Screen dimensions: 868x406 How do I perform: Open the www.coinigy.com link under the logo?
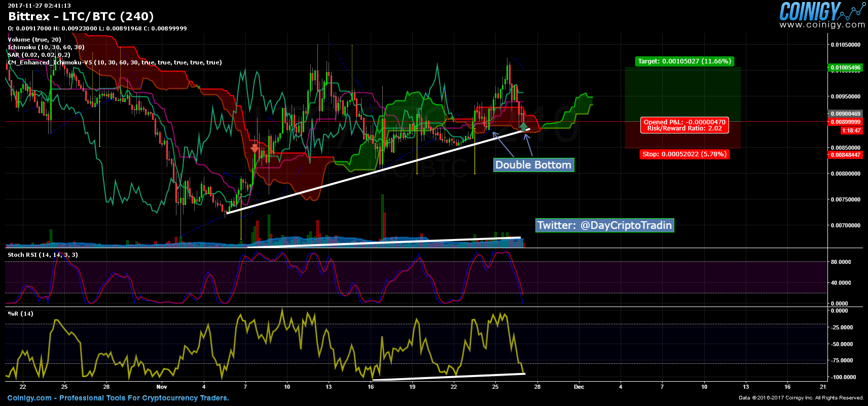822,24
